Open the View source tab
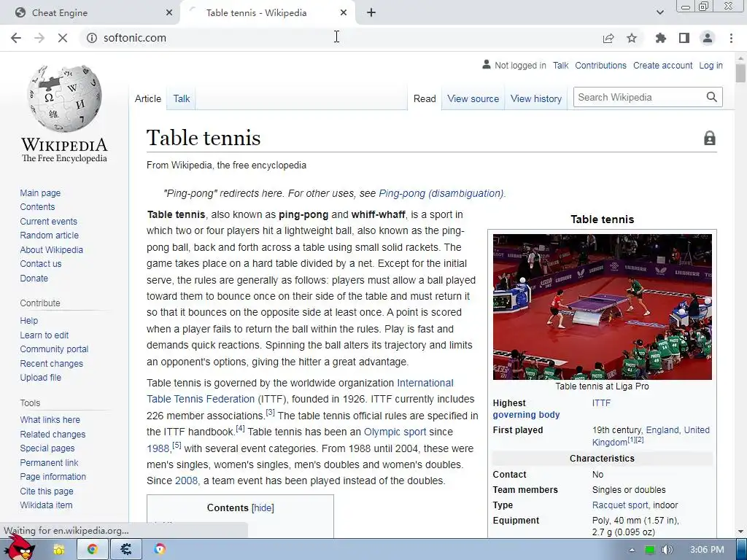 click(473, 98)
